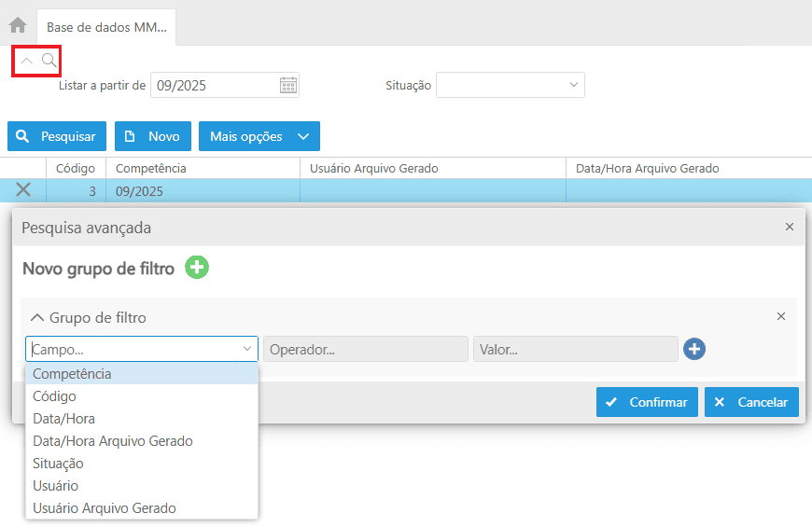
Task: Close the Pesquisa avançada dialog
Action: click(789, 227)
